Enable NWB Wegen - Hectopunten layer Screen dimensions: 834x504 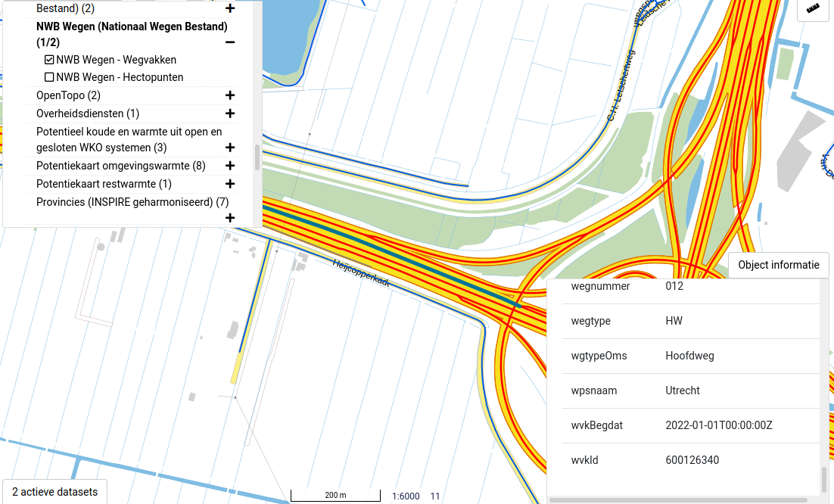click(50, 77)
